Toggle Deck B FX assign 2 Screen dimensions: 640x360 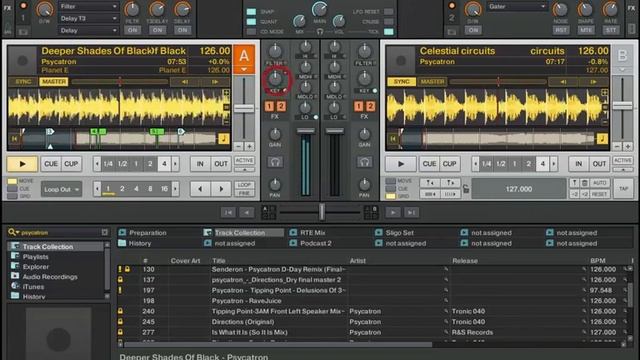(370, 107)
